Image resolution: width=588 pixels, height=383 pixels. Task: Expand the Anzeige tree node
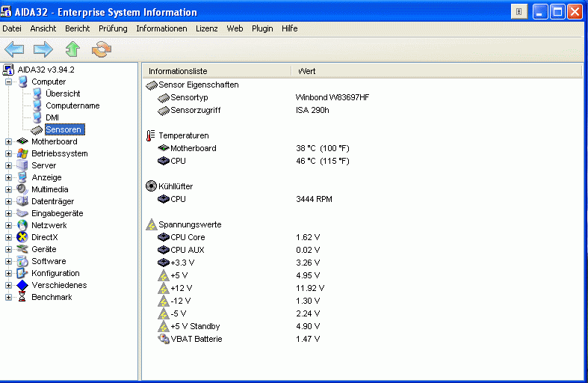9,177
